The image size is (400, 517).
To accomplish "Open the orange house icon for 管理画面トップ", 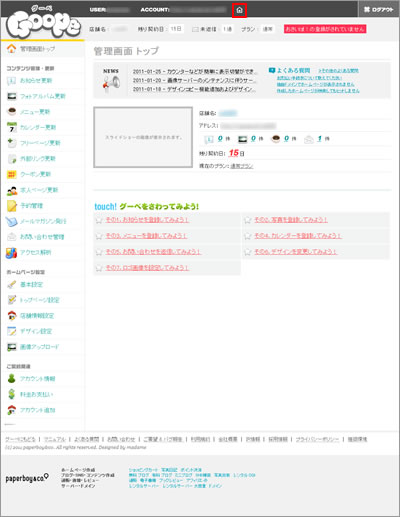I will point(12,49).
